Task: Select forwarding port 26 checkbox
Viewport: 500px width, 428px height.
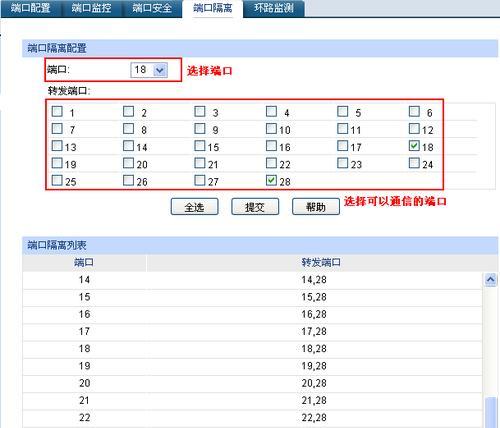Action: click(x=129, y=180)
